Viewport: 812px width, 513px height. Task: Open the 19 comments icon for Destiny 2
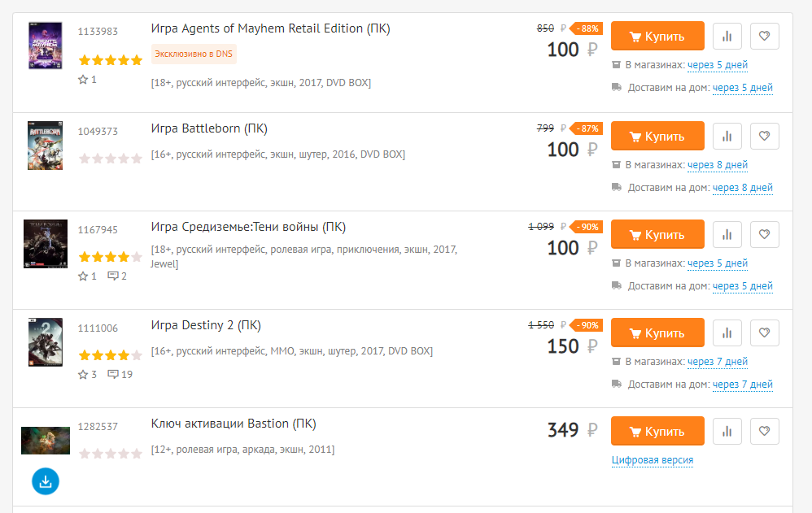coord(120,374)
